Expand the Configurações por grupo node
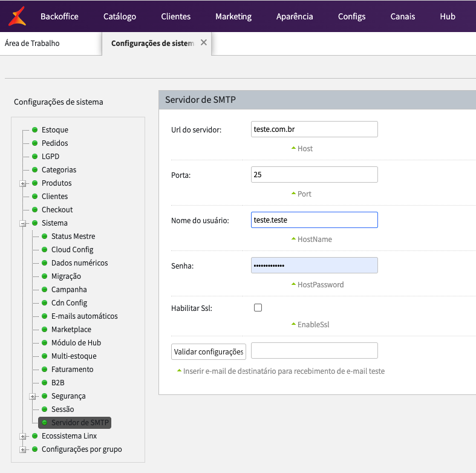The width and height of the screenshot is (476, 473). (23, 449)
